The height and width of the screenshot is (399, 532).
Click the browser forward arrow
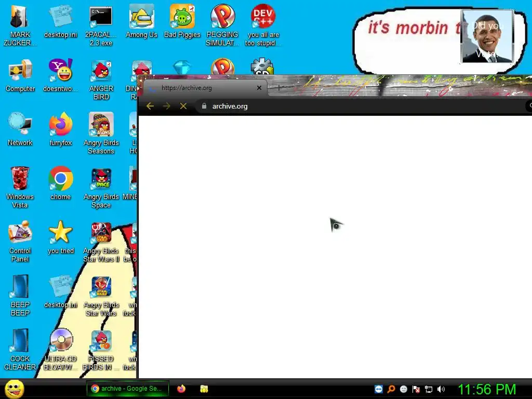pos(167,106)
